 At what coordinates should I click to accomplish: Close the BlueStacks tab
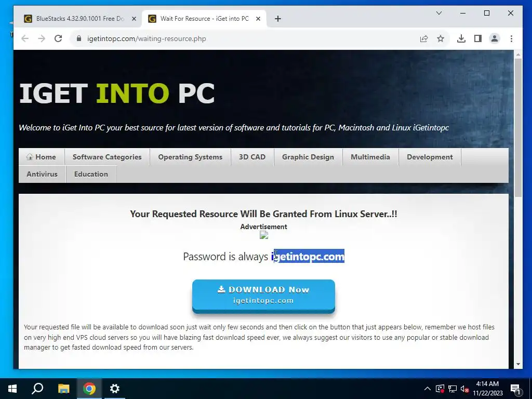click(x=134, y=19)
